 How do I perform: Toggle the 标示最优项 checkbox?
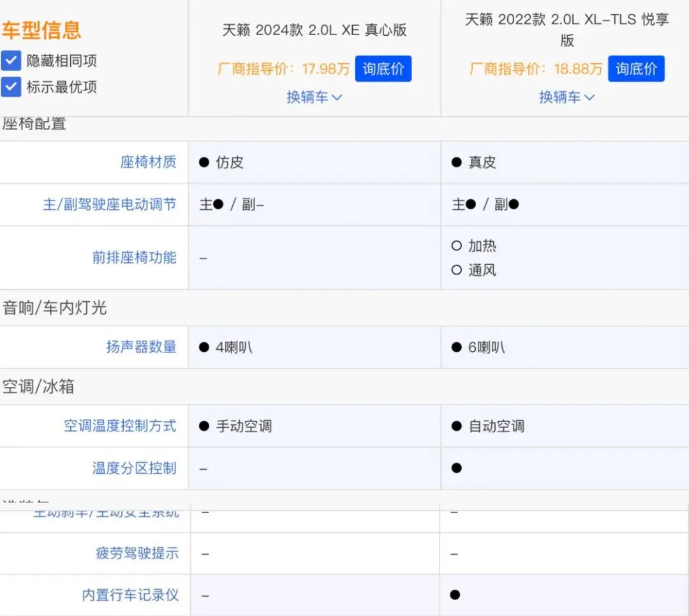11,87
